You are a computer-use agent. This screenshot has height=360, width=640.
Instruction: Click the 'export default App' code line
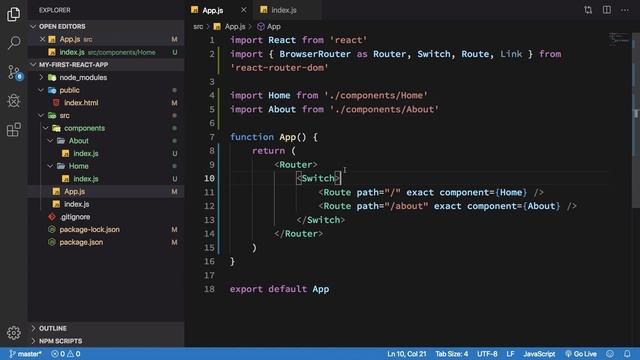[x=279, y=289]
